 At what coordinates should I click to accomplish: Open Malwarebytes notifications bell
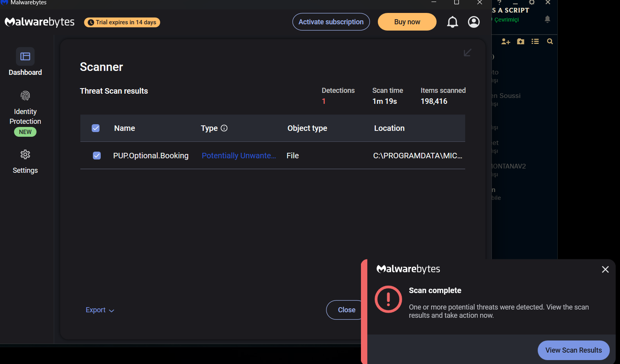click(x=453, y=22)
